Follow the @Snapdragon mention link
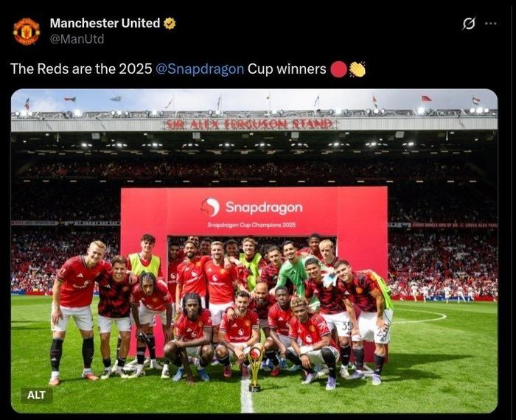 (200, 69)
